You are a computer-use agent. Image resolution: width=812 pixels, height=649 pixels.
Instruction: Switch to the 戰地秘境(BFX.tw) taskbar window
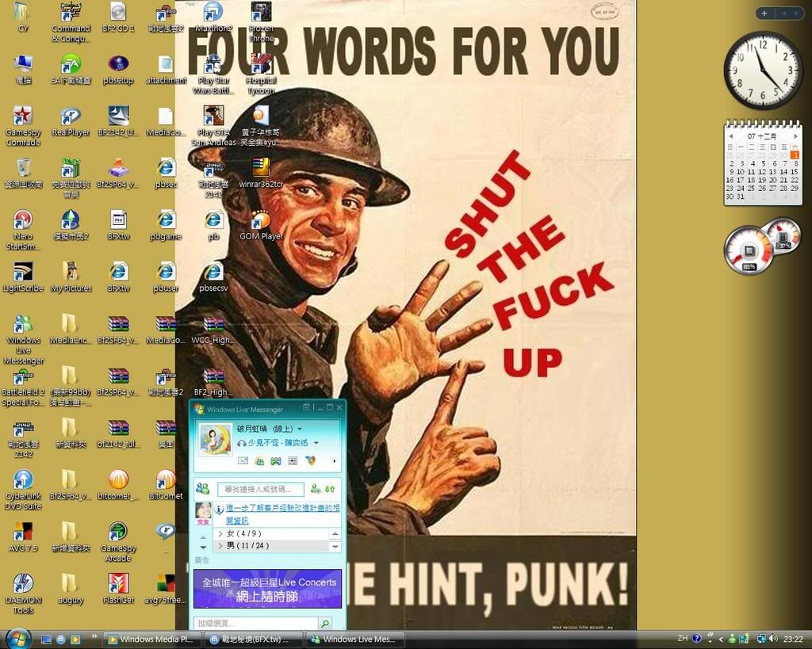click(x=255, y=639)
